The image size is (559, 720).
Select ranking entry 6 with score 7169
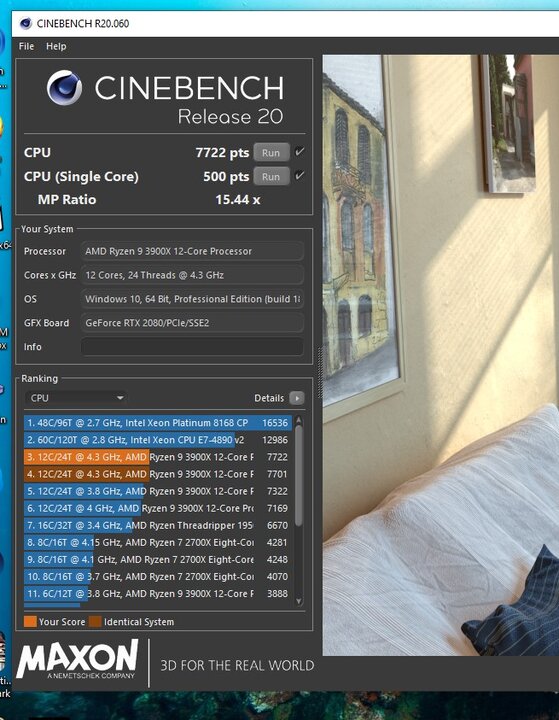(x=158, y=508)
